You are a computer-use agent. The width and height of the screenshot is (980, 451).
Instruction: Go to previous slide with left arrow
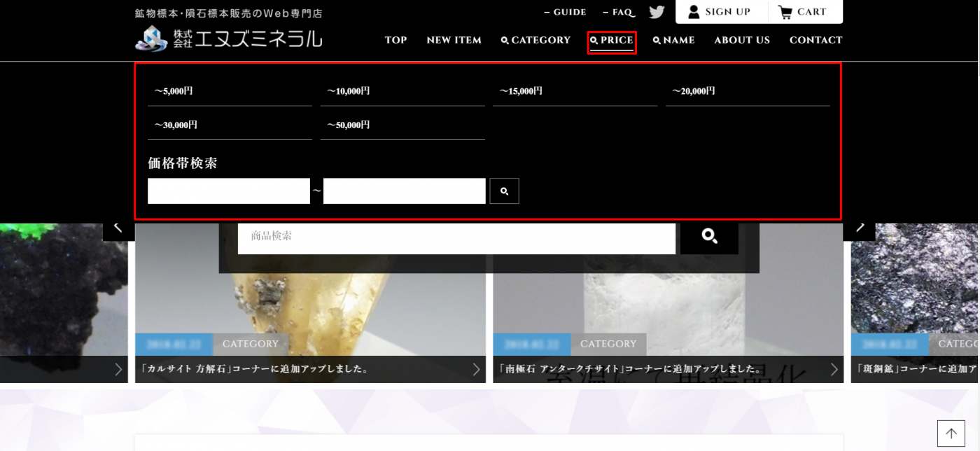pyautogui.click(x=118, y=227)
